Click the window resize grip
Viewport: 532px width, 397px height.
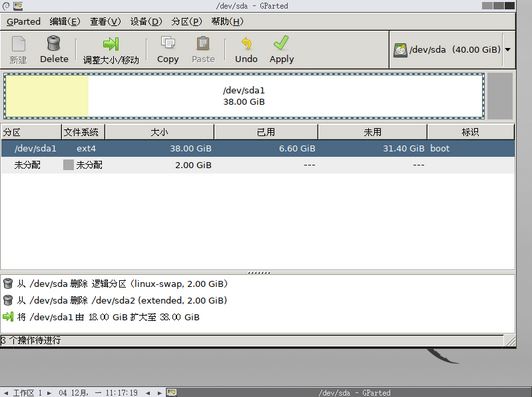510,340
